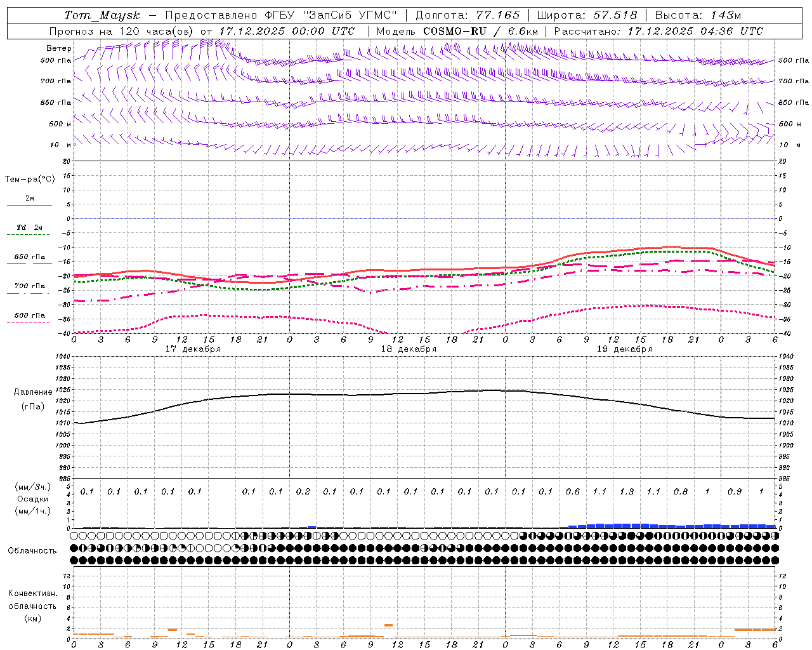This screenshot has height=650, width=812.
Task: Click the (км) unit label for convective cloud
Action: tap(32, 618)
